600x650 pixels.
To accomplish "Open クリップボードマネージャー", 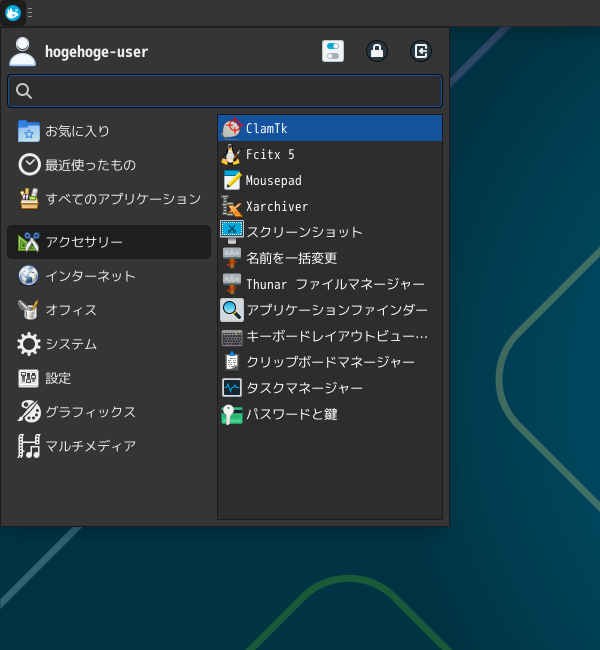I will coord(330,362).
